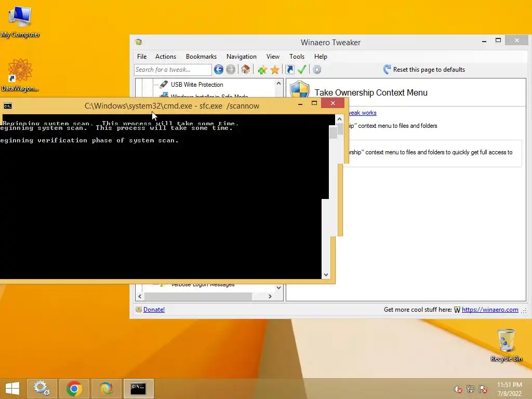
Task: Click the Winaero Tweaker title bar icon
Action: 138,42
